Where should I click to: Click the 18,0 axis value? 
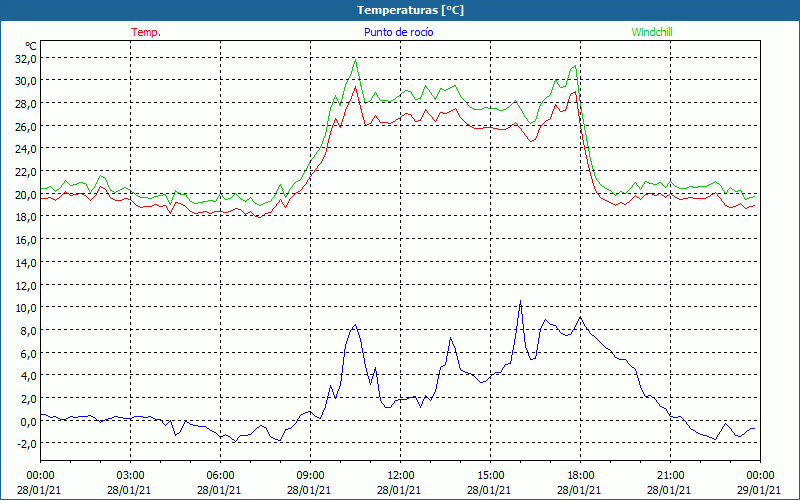pyautogui.click(x=26, y=217)
